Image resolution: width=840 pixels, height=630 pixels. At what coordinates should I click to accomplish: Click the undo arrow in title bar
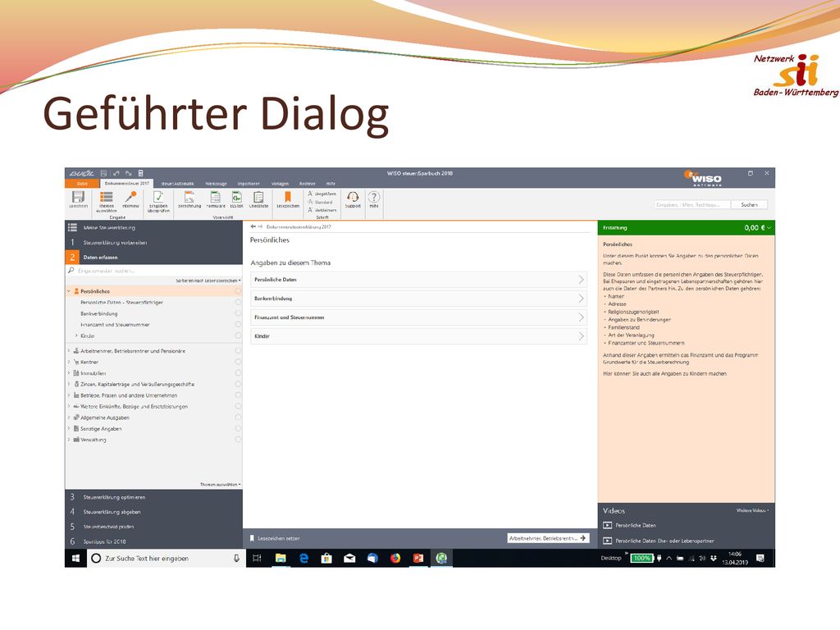pos(116,174)
